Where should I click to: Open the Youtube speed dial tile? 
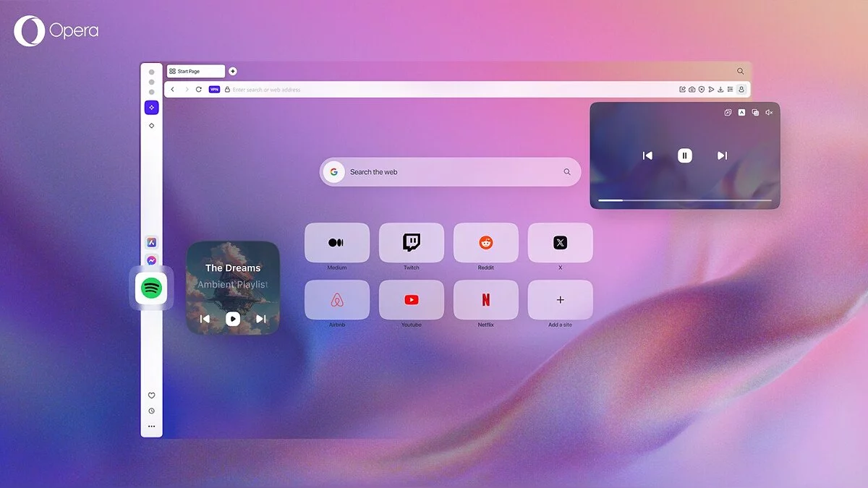(412, 300)
